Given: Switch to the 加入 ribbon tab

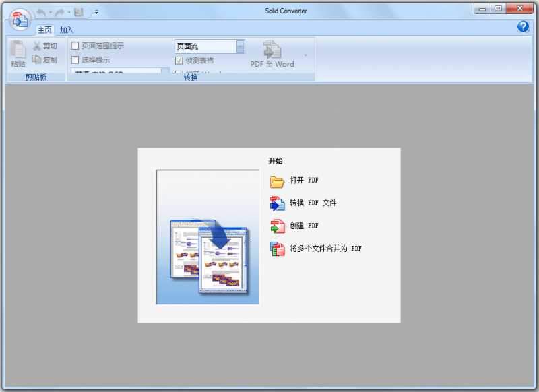Looking at the screenshot, I should pos(65,30).
